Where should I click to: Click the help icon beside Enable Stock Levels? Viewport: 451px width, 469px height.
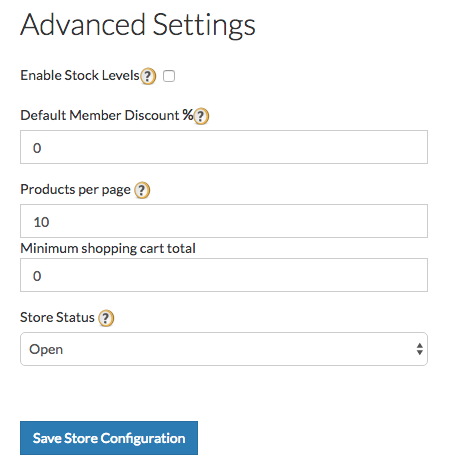tap(148, 76)
